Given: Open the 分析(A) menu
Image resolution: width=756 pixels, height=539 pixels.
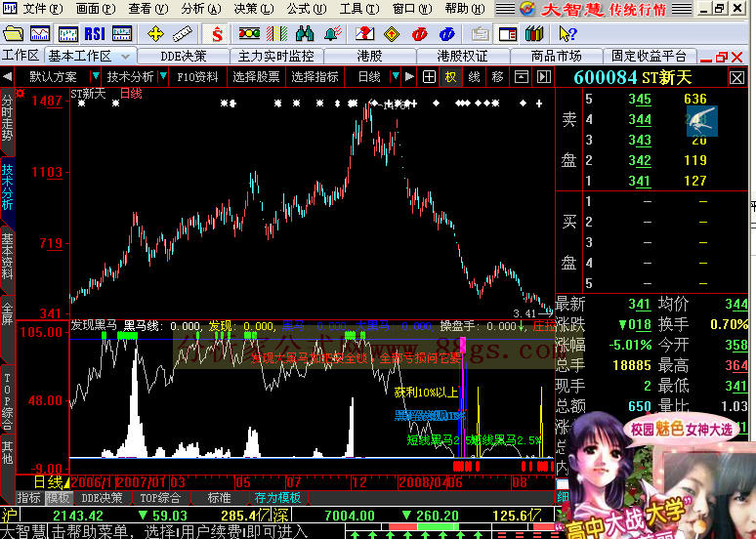Looking at the screenshot, I should [x=201, y=9].
